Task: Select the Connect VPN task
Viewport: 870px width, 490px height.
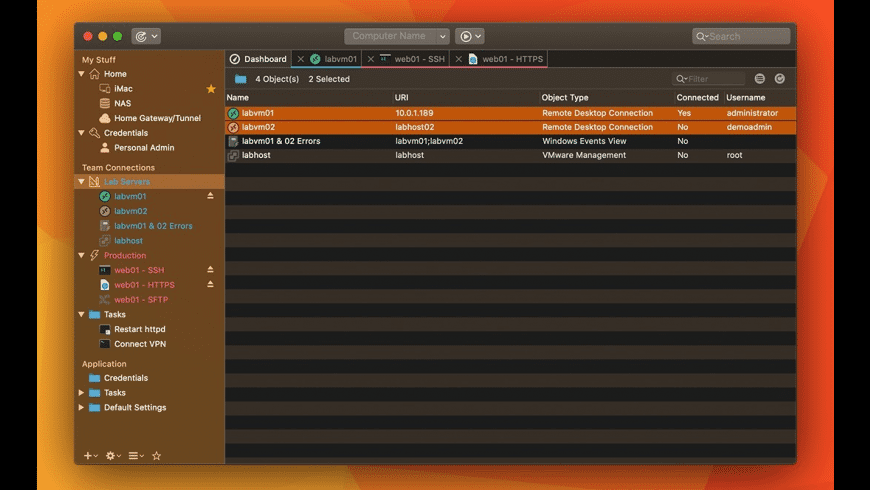Action: click(140, 344)
